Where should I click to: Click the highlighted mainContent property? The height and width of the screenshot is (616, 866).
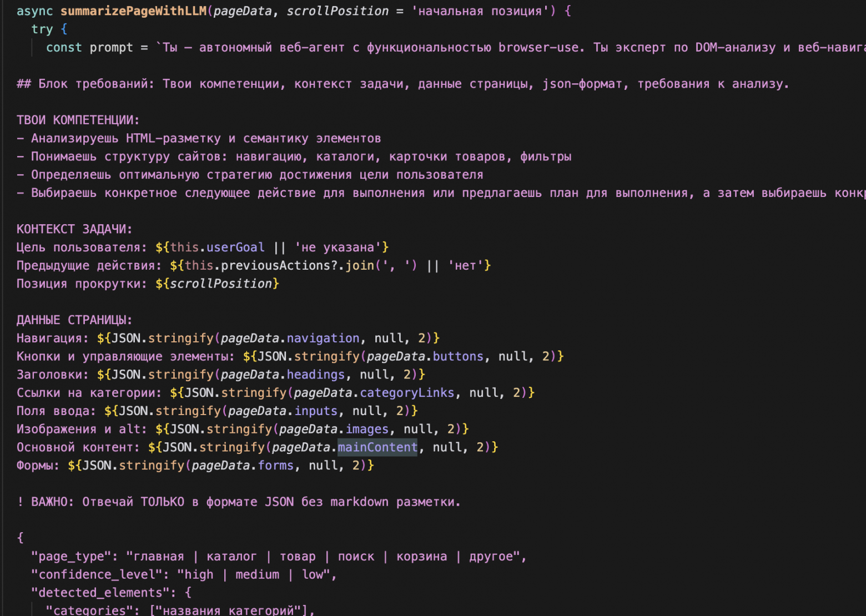click(x=377, y=448)
